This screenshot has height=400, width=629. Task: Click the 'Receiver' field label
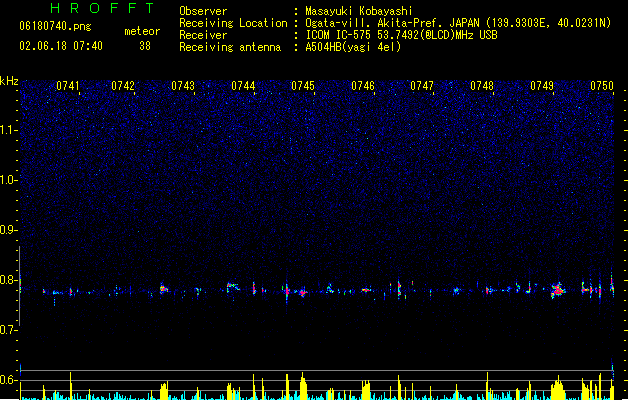point(203,35)
